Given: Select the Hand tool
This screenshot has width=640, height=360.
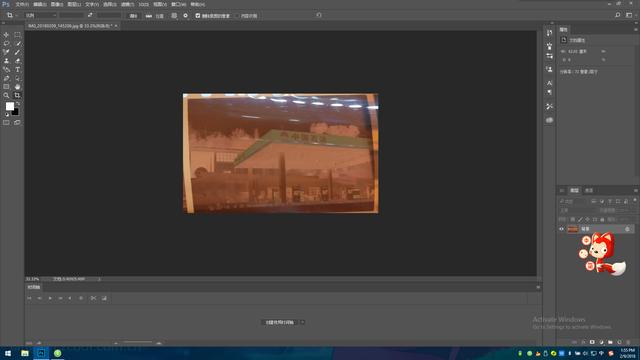Looking at the screenshot, I should (x=17, y=87).
